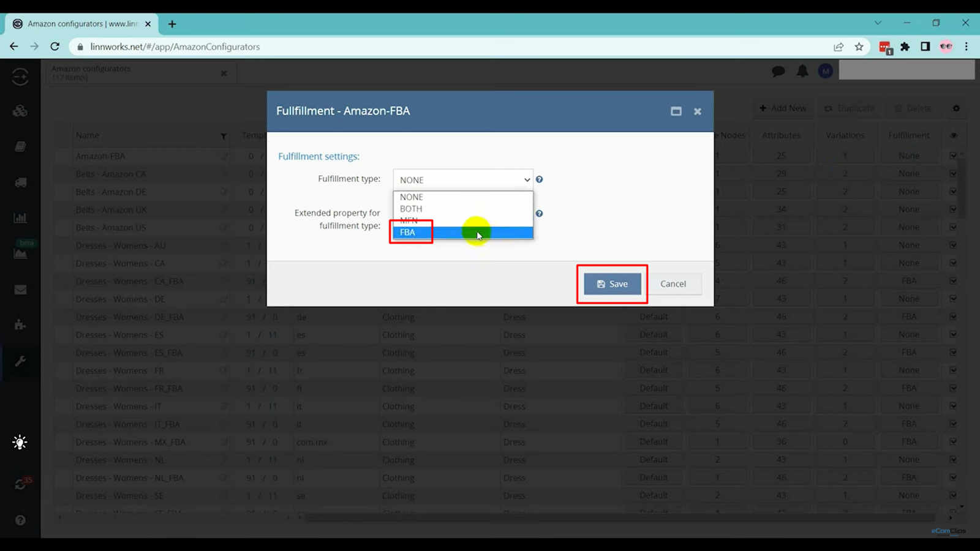Screen dimensions: 980x551
Task: Open the notifications bell
Action: coord(802,71)
